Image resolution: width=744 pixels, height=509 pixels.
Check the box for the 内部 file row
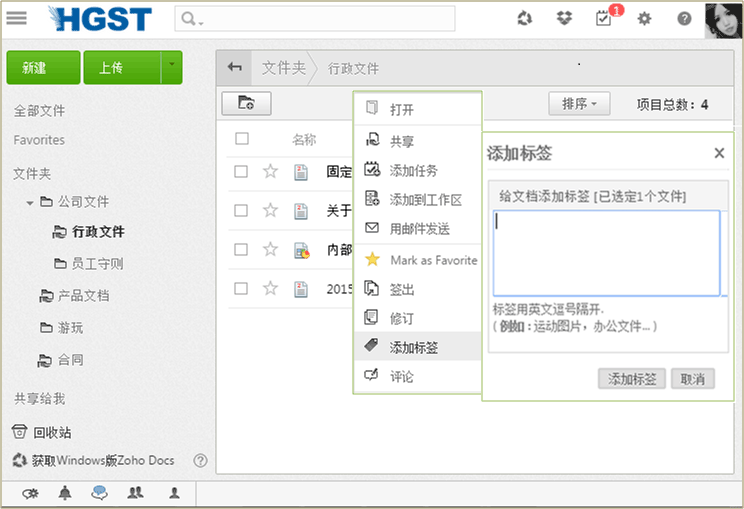[241, 249]
